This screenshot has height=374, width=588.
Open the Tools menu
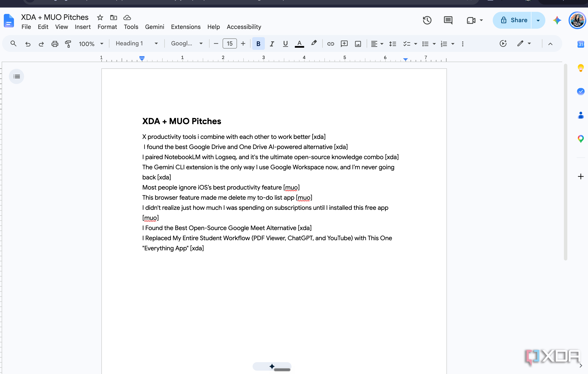point(131,27)
